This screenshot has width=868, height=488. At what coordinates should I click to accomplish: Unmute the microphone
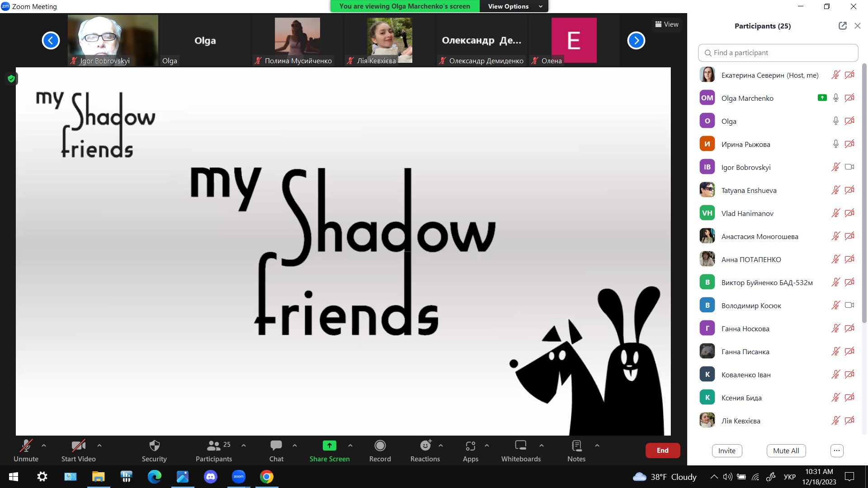pos(26,446)
